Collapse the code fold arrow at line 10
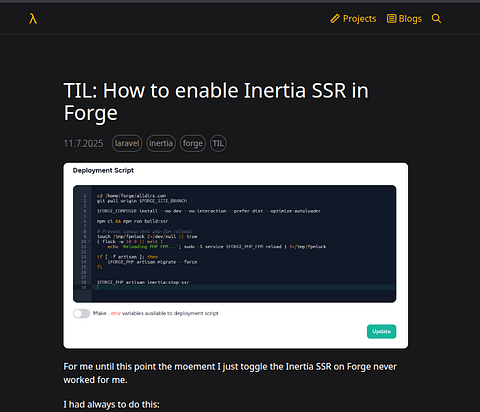Screen dimensions: 480x412 pyautogui.click(x=89, y=241)
